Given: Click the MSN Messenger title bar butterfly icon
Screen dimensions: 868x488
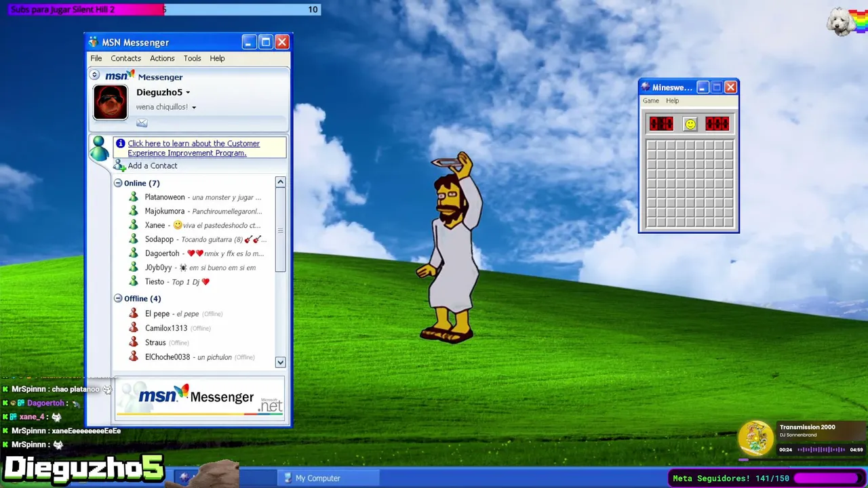Looking at the screenshot, I should [93, 42].
